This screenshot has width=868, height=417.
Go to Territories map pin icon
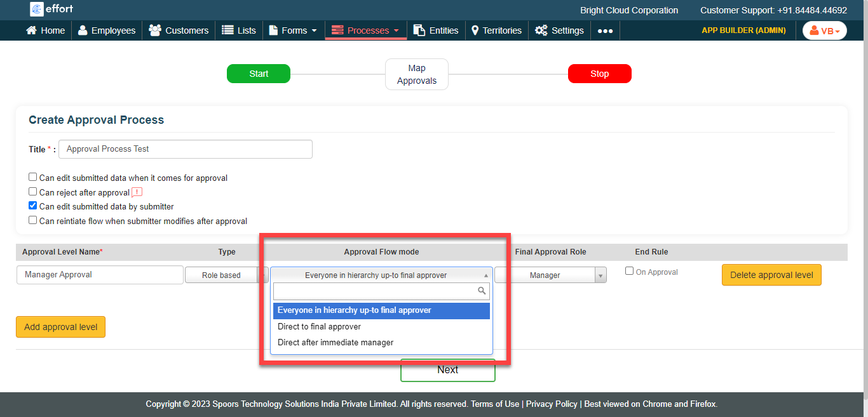click(475, 30)
